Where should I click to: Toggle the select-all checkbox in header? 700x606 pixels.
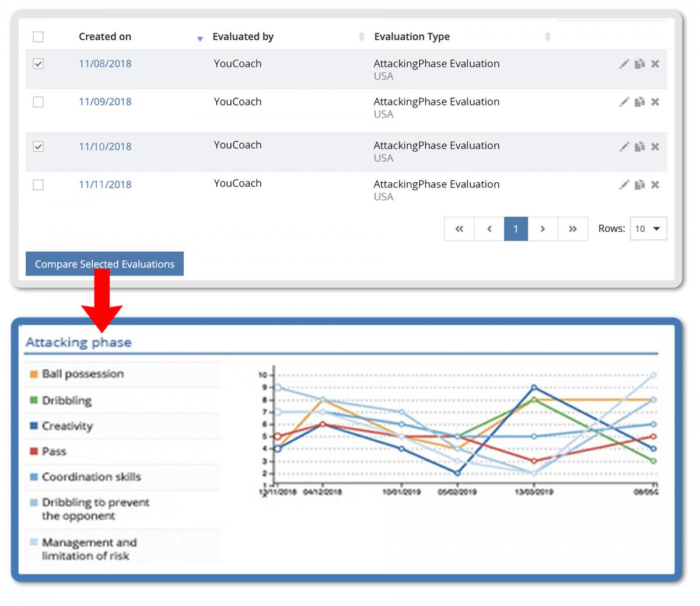[38, 37]
